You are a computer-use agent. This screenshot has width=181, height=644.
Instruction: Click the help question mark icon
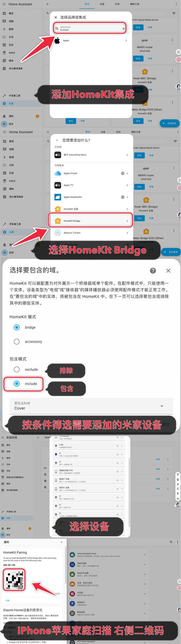point(153,271)
